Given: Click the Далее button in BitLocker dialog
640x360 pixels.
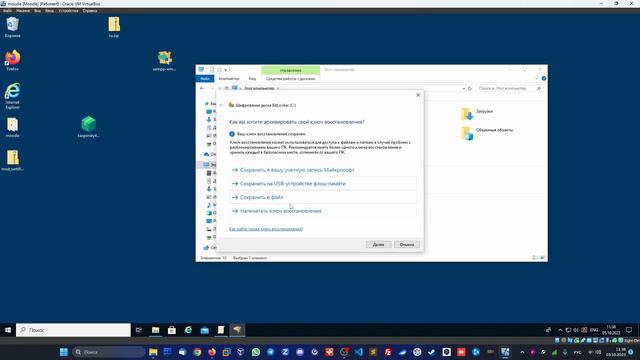Looking at the screenshot, I should coord(378,244).
